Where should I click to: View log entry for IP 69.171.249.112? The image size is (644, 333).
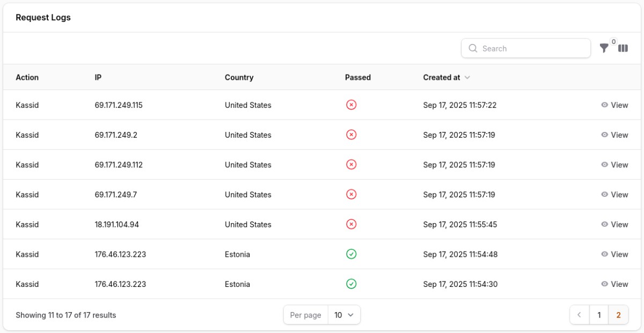click(x=614, y=165)
